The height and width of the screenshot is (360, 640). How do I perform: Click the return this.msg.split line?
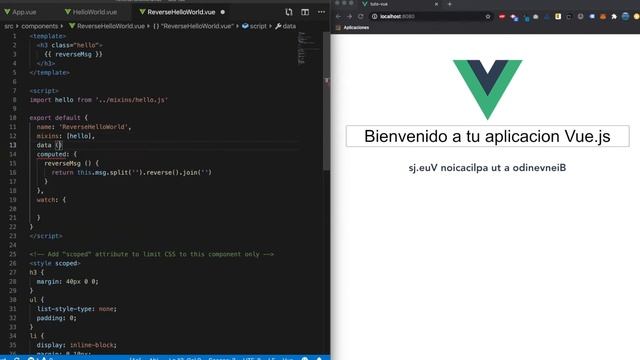point(131,173)
